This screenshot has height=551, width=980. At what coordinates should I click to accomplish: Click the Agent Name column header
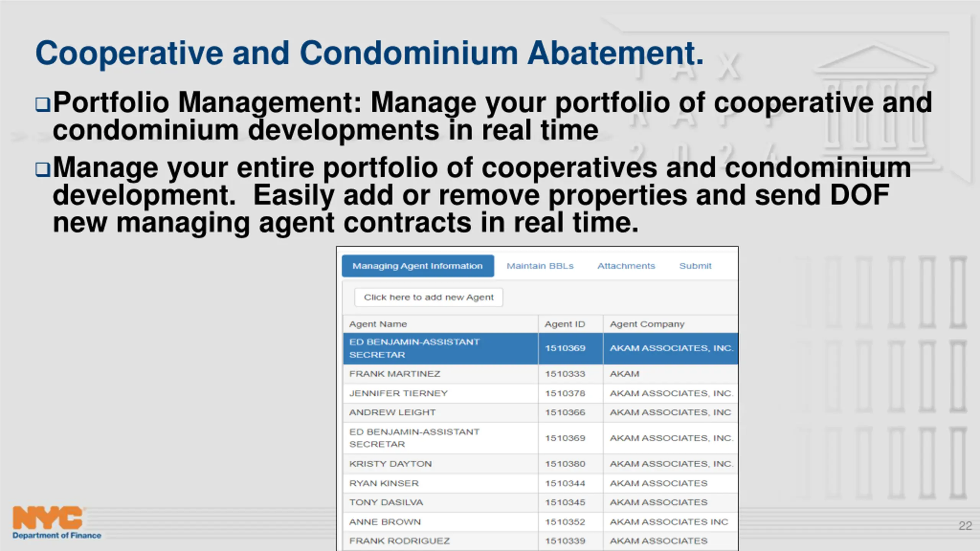378,324
